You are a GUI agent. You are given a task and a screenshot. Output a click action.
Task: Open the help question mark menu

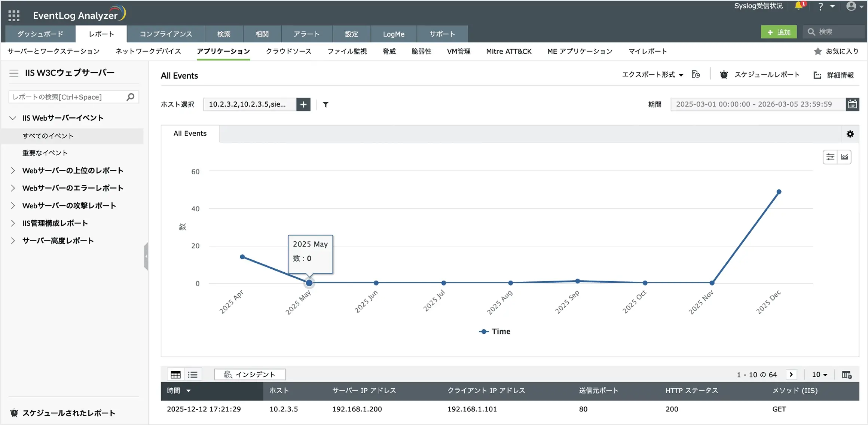click(x=820, y=6)
